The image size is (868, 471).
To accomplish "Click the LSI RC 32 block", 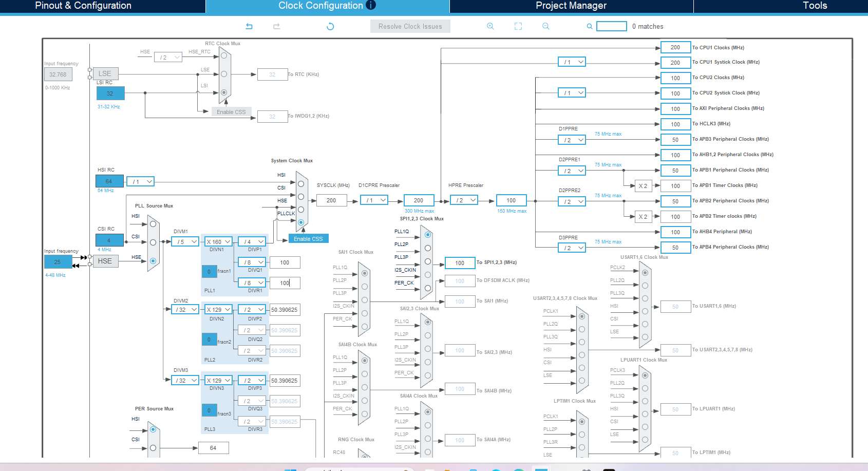I will pos(110,93).
